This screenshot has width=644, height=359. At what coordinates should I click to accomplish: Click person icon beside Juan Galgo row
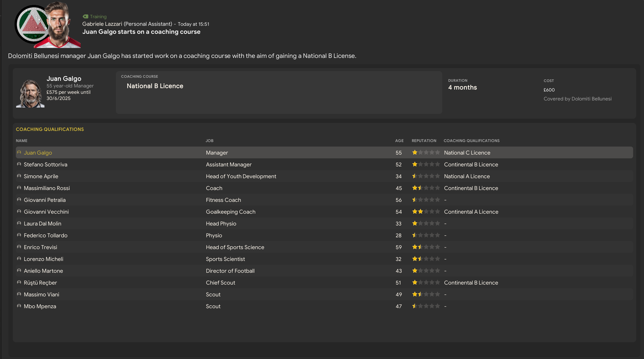coord(19,152)
